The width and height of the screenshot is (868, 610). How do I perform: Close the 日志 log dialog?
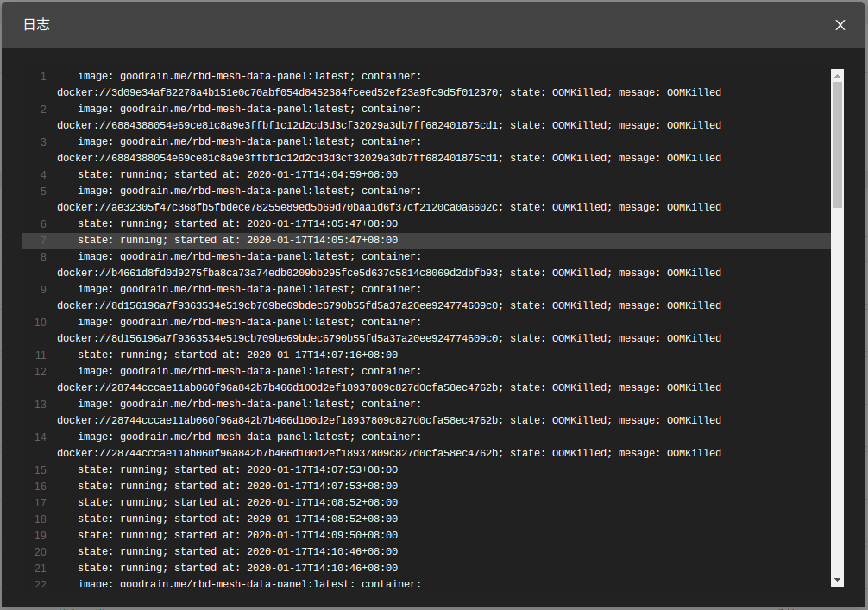click(x=840, y=25)
